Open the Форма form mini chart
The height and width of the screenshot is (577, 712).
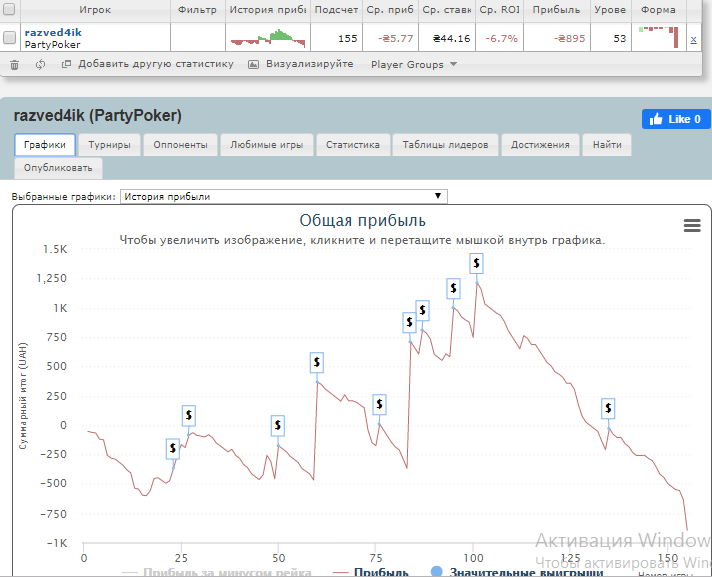[x=658, y=37]
